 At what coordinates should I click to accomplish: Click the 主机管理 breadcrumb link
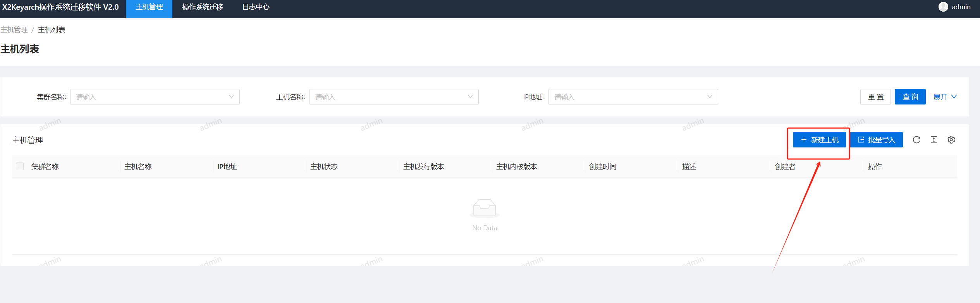(14, 30)
